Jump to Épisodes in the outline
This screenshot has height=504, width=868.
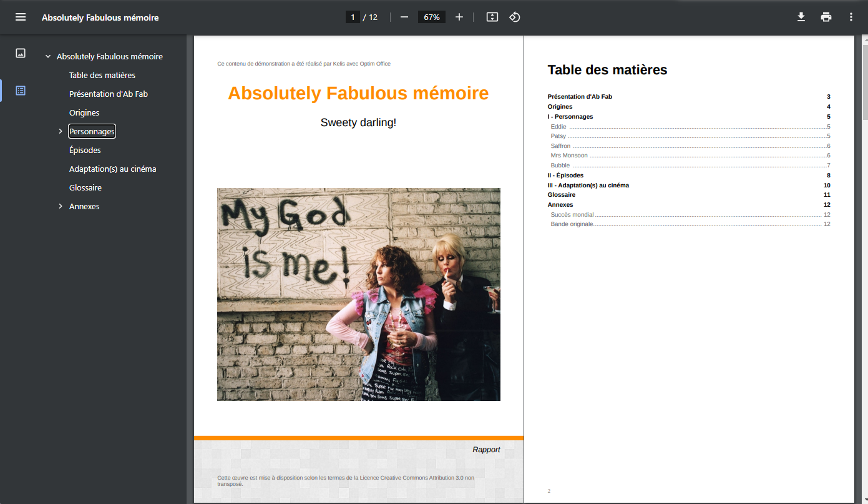coord(85,151)
